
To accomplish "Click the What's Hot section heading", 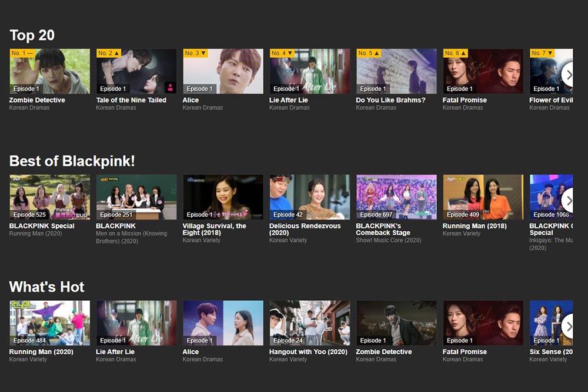I will tap(47, 287).
